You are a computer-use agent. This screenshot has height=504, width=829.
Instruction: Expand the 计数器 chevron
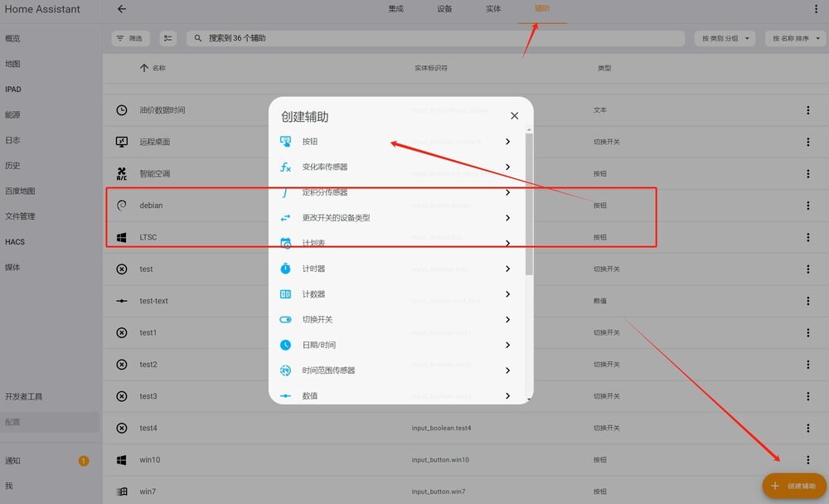click(x=507, y=294)
